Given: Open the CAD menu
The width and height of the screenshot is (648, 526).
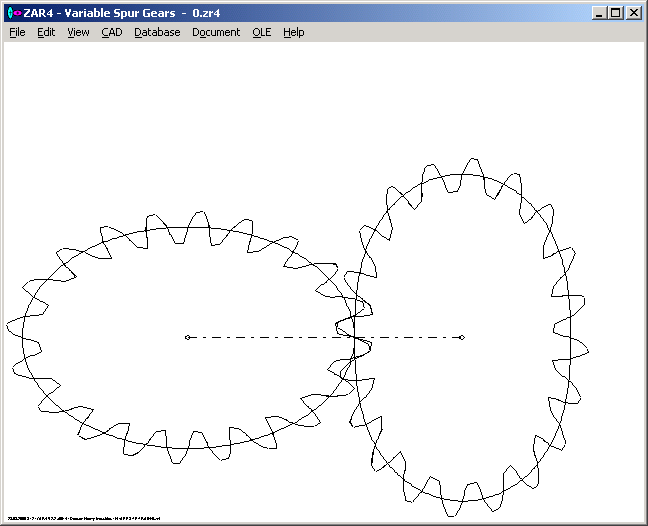Looking at the screenshot, I should 111,32.
